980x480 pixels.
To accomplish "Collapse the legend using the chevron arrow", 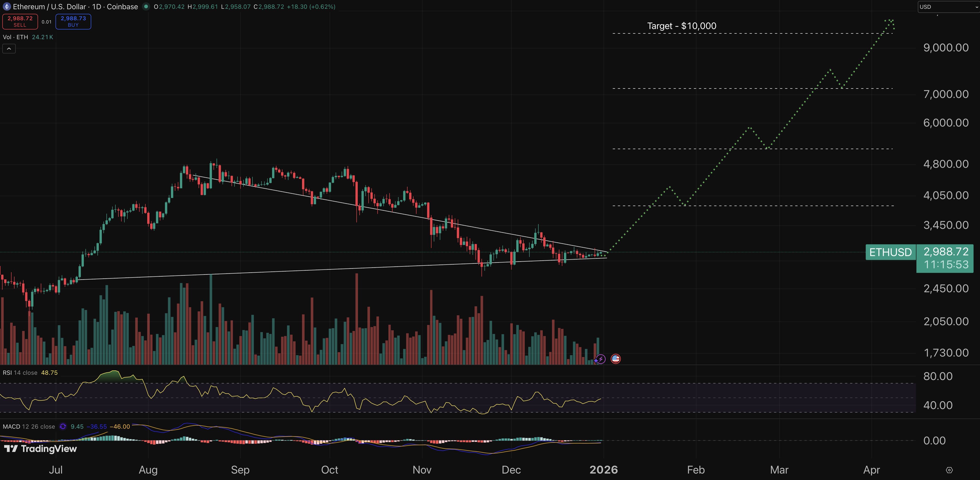I will 8,48.
